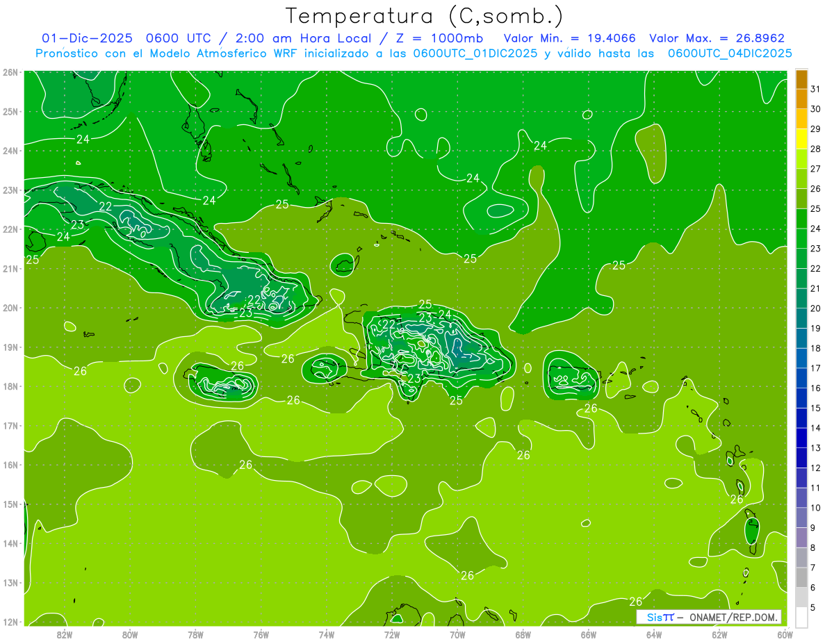Click the longitude label "62W"
Screen dimensions: 834x644
click(719, 634)
